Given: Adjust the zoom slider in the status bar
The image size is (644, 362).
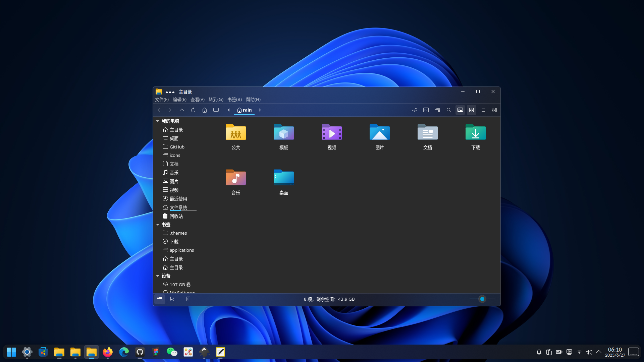Looking at the screenshot, I should pos(482,299).
